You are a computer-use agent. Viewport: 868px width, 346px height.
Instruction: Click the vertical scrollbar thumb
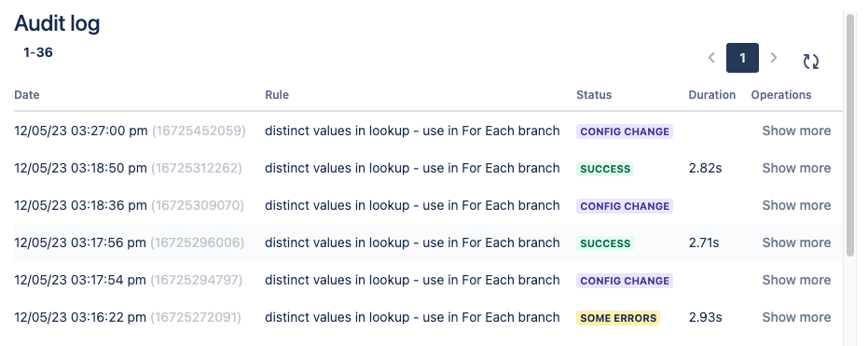pyautogui.click(x=850, y=137)
